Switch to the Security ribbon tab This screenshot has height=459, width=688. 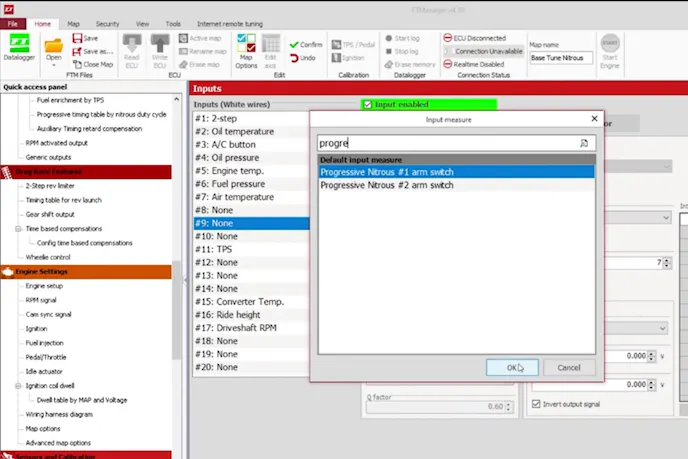tap(107, 23)
